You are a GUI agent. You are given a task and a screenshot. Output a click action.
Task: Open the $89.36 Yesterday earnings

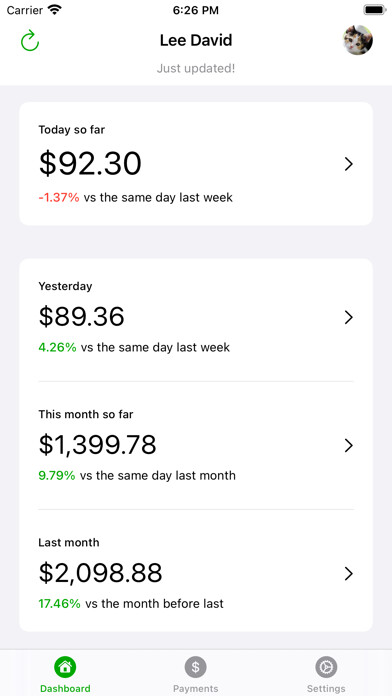pos(82,317)
